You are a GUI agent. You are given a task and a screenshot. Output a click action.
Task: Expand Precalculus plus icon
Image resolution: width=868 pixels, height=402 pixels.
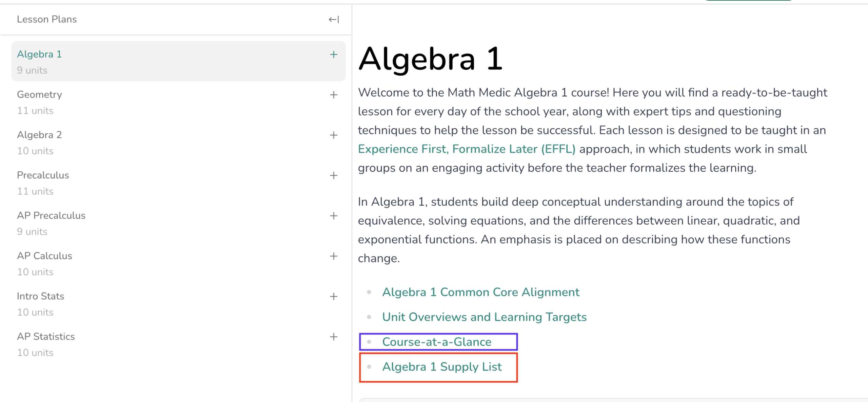coord(334,175)
